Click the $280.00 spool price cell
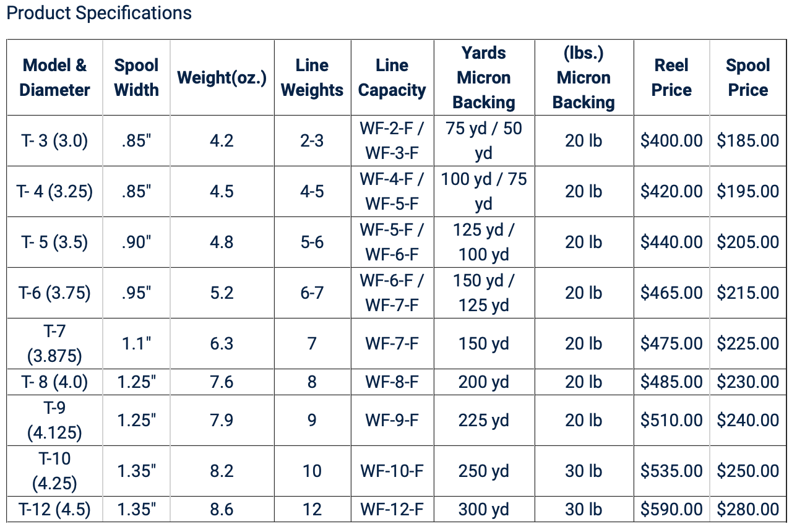This screenshot has height=532, width=797. 747,510
